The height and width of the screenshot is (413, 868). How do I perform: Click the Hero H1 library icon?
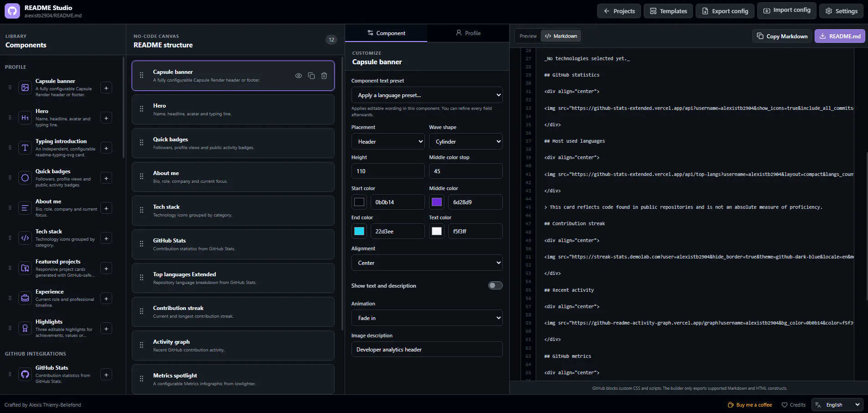tap(25, 118)
